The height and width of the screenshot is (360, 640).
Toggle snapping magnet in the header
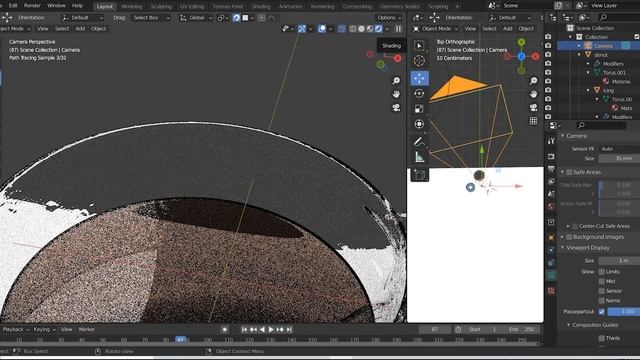[x=236, y=18]
